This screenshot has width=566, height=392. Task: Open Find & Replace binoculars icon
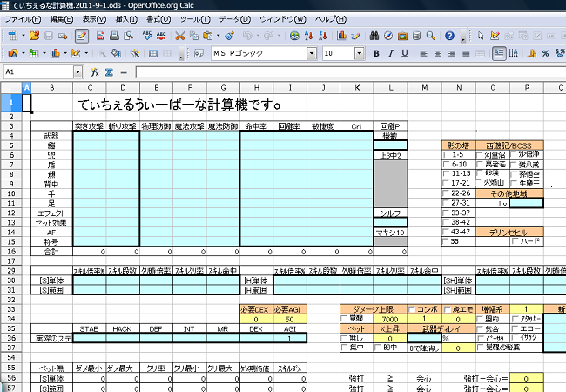(x=374, y=36)
